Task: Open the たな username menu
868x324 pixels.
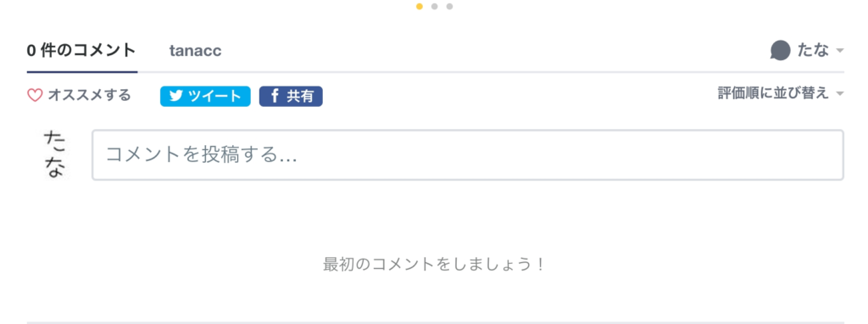Action: click(x=813, y=50)
